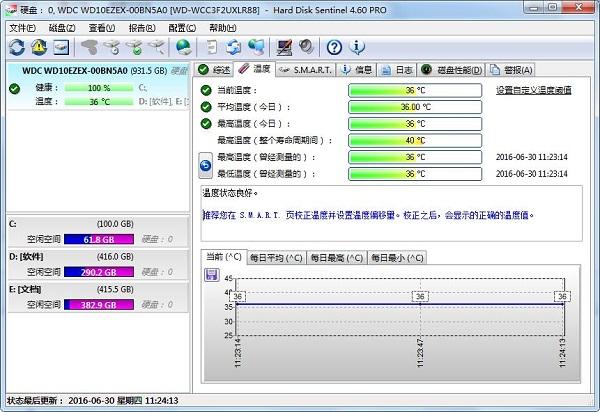Viewport: 600px width, 412px height.
Task: Open the 磁盘(Z) menu
Action: (x=62, y=28)
